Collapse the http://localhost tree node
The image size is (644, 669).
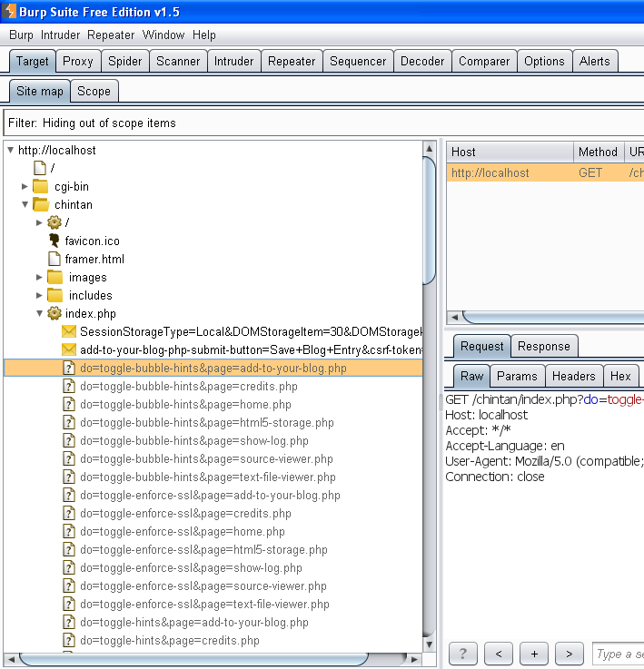click(11, 150)
